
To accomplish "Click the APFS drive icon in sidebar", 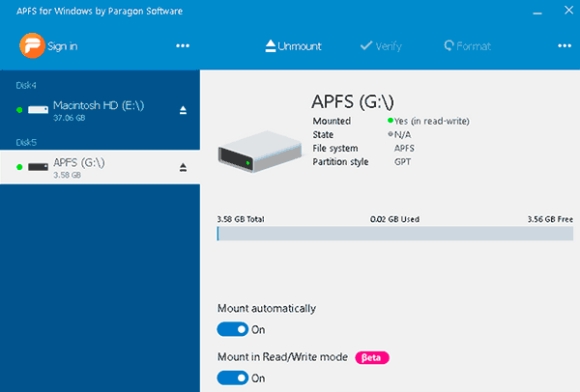I will (x=39, y=168).
